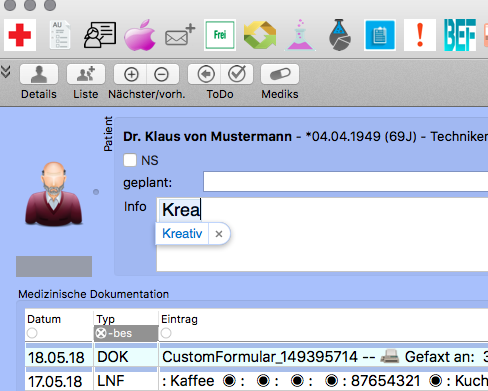Expand toolbar with double chevron
488x391 pixels.
6,72
